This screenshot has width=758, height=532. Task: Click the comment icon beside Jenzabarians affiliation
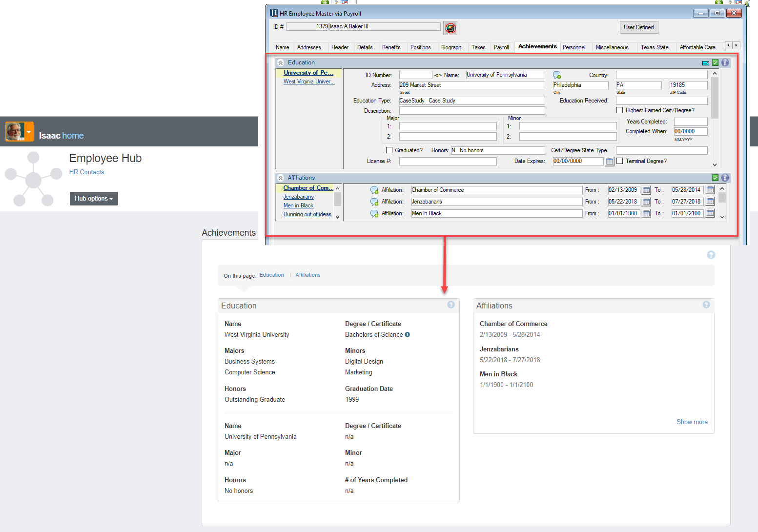(374, 202)
